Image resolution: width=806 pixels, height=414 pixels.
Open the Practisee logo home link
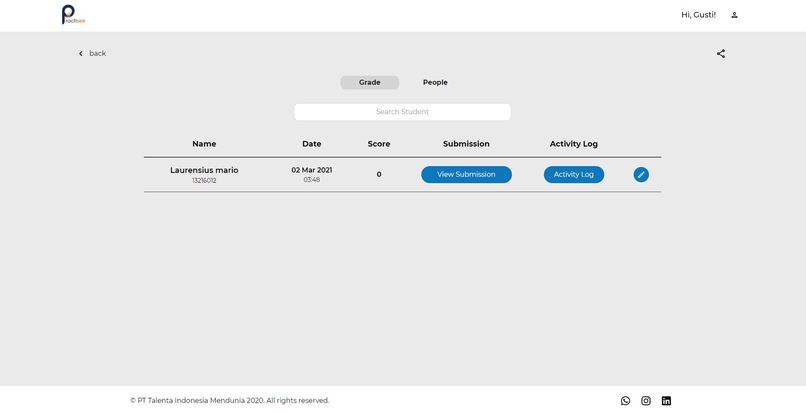(x=73, y=14)
